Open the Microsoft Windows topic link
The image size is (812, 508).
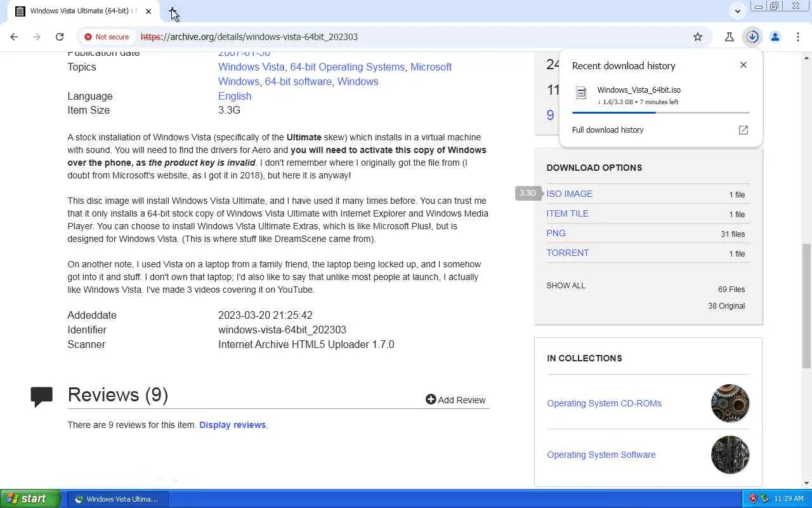point(335,74)
